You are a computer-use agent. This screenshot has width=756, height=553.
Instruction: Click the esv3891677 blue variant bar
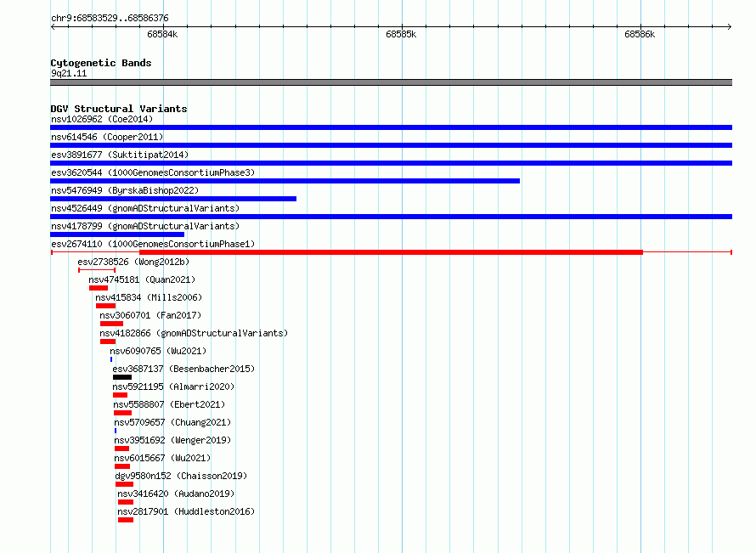(391, 163)
